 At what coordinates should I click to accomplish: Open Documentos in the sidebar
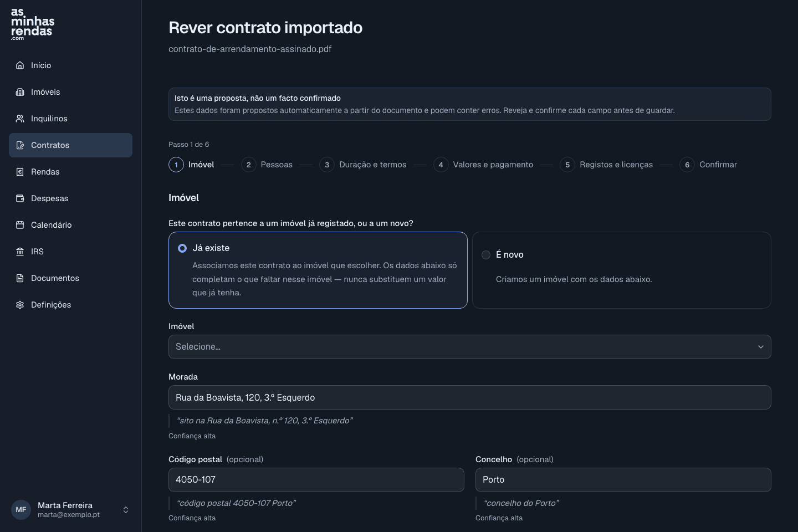click(x=70, y=278)
